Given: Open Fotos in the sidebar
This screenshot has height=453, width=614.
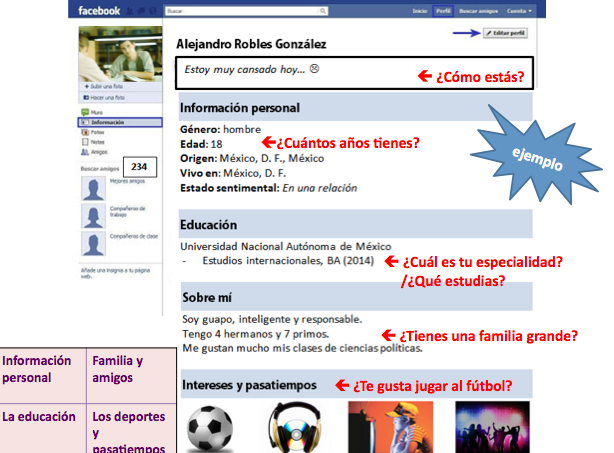Looking at the screenshot, I should [x=98, y=132].
